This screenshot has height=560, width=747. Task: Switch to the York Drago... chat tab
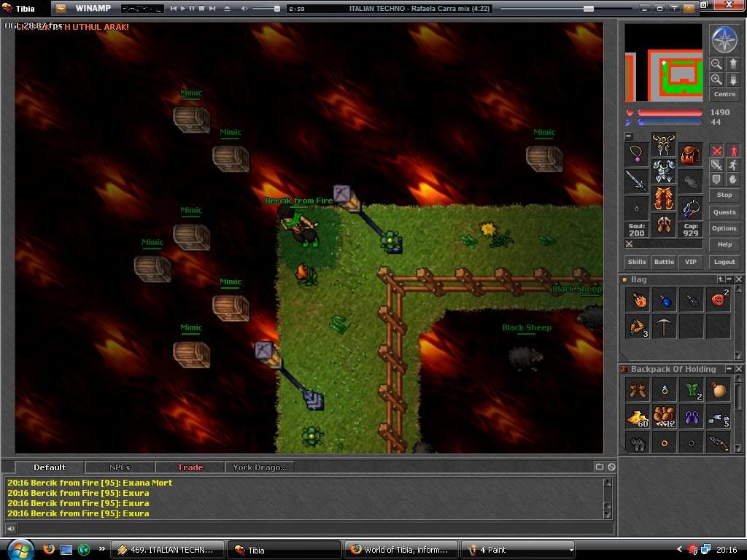click(260, 467)
